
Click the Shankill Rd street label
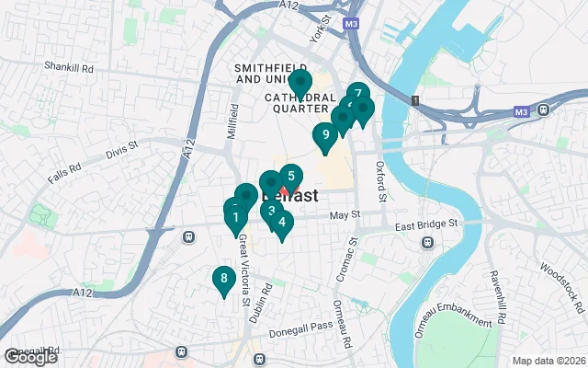(x=69, y=67)
